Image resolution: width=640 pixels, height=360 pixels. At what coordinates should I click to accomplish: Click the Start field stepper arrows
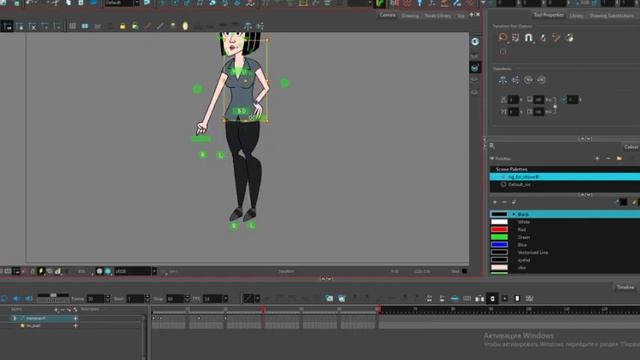pyautogui.click(x=147, y=299)
